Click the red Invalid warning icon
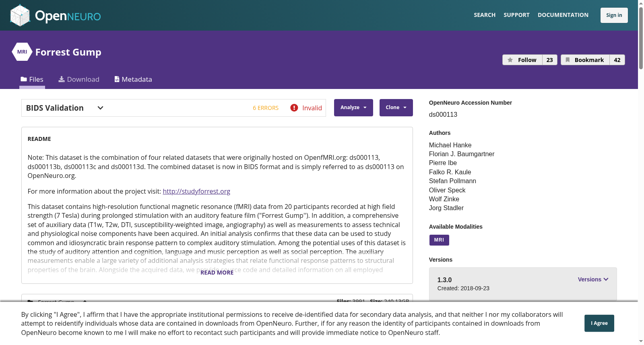Screen dimensions: 644x345 click(x=294, y=108)
